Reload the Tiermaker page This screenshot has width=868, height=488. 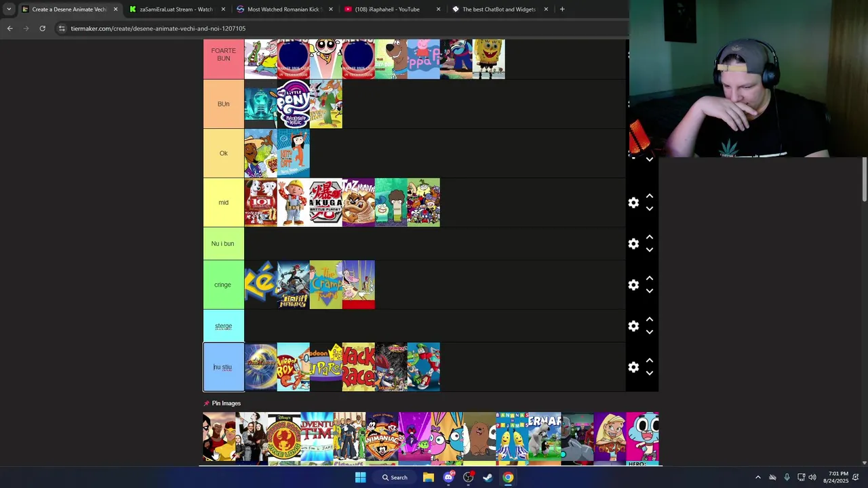42,28
